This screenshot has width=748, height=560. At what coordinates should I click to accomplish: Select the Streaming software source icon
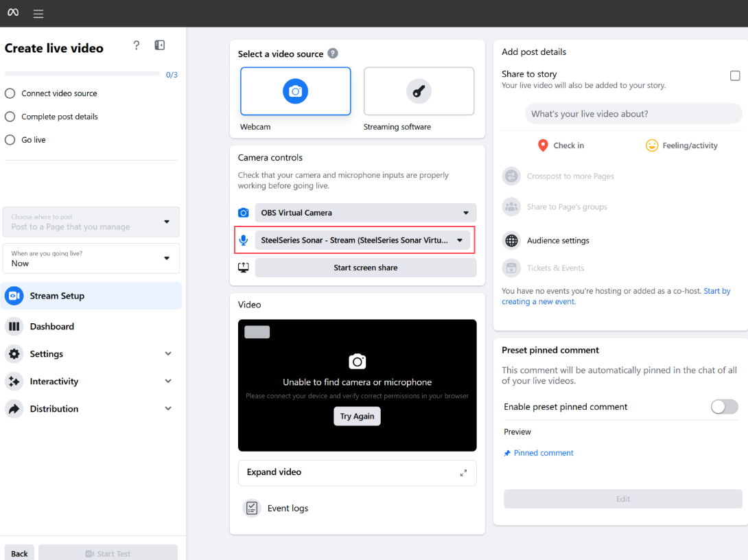coord(419,91)
